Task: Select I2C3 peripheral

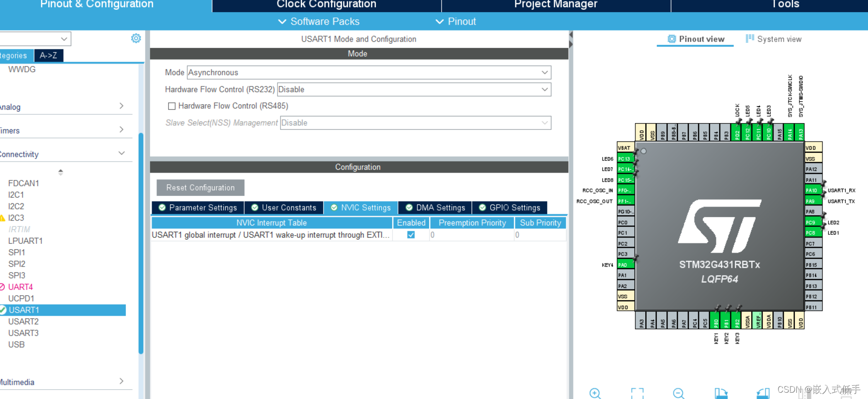Action: 16,218
